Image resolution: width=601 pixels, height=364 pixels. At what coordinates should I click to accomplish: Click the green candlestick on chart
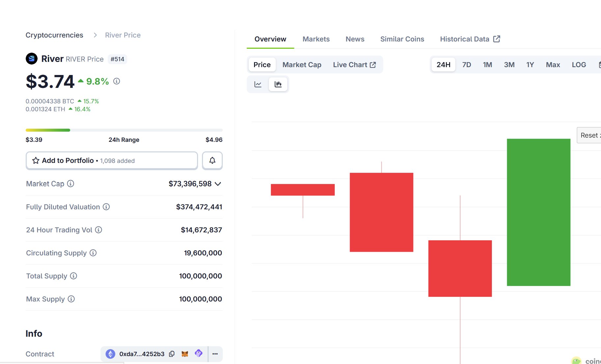538,212
